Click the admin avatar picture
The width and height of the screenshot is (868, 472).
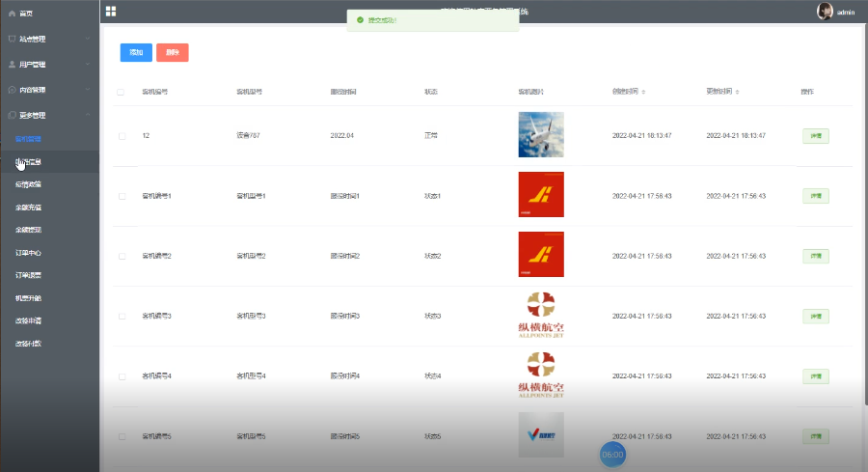[825, 11]
